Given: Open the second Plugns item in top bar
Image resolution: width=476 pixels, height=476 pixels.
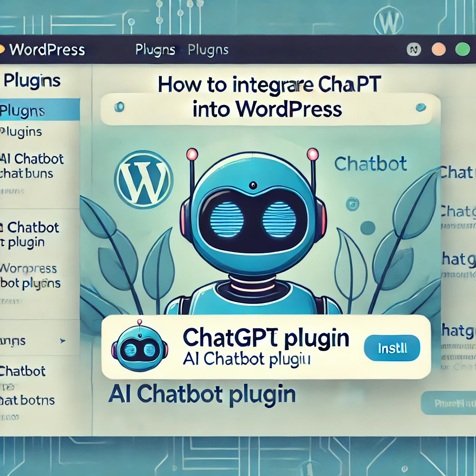Looking at the screenshot, I should pyautogui.click(x=208, y=50).
